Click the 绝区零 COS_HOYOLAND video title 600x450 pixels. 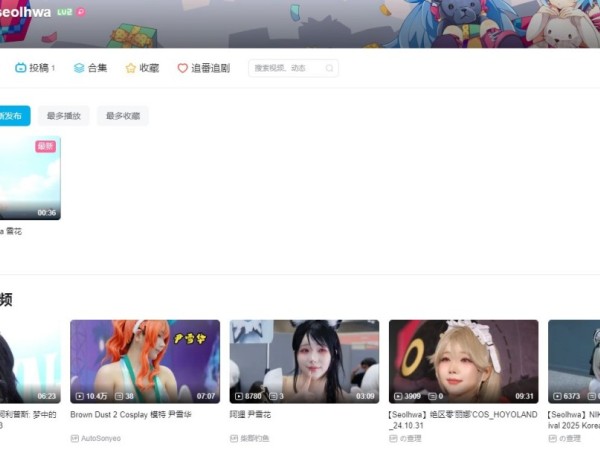tap(463, 420)
